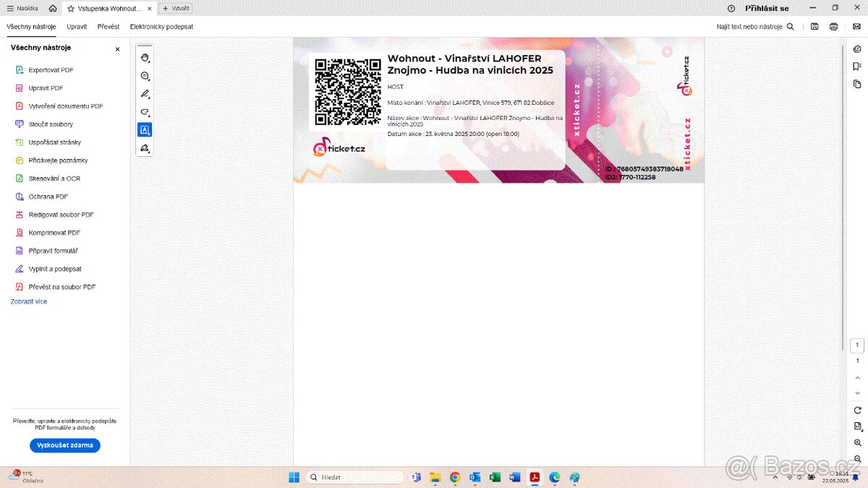Star the Vstupenka Wohnout document tab
This screenshot has height=488, width=868.
point(71,9)
